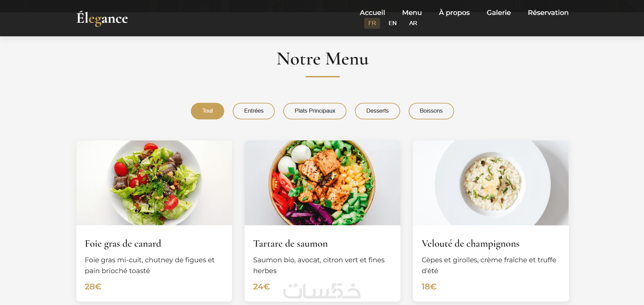
Task: Open the À propos page
Action: pos(454,13)
